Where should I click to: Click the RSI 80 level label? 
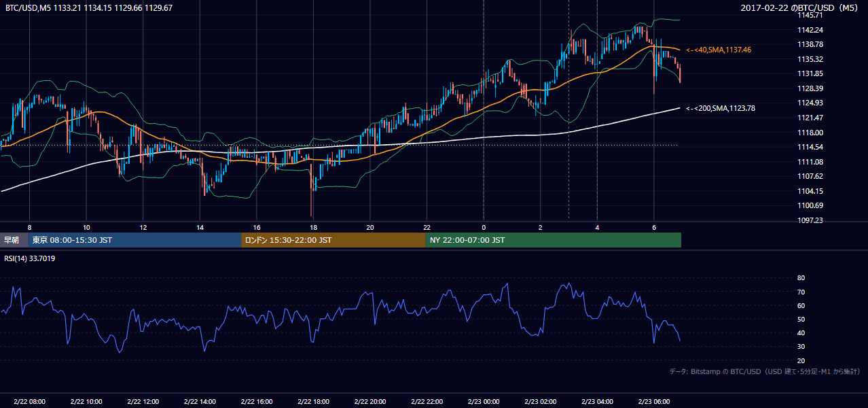click(x=801, y=278)
